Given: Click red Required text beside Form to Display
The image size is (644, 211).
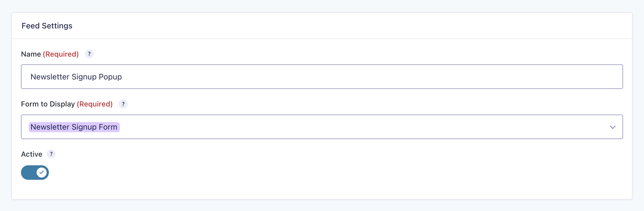Looking at the screenshot, I should [95, 104].
